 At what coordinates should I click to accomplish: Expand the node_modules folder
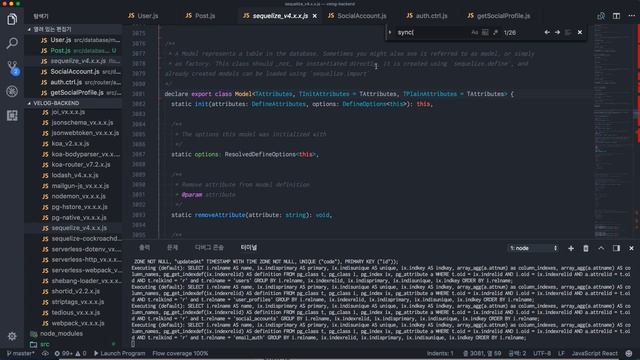[x=73, y=334]
